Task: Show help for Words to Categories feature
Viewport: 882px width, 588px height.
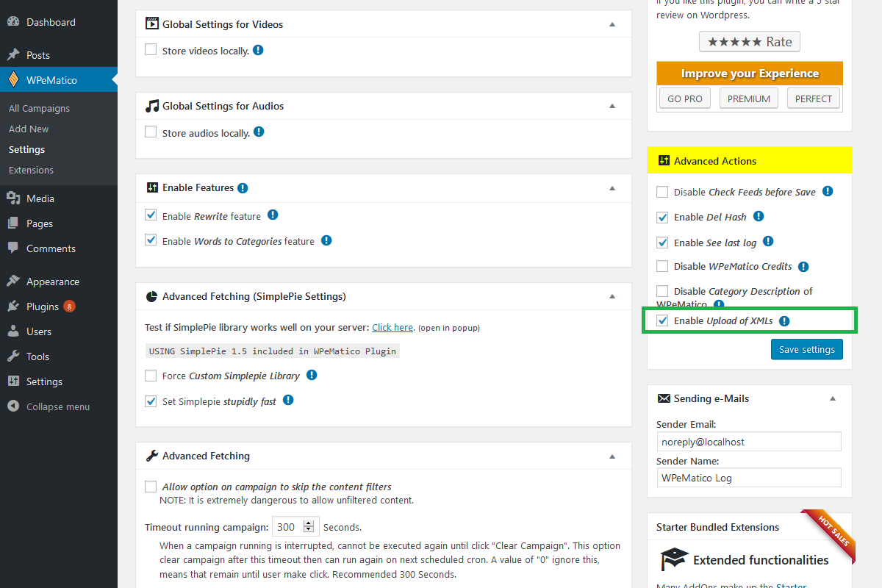Action: point(326,240)
